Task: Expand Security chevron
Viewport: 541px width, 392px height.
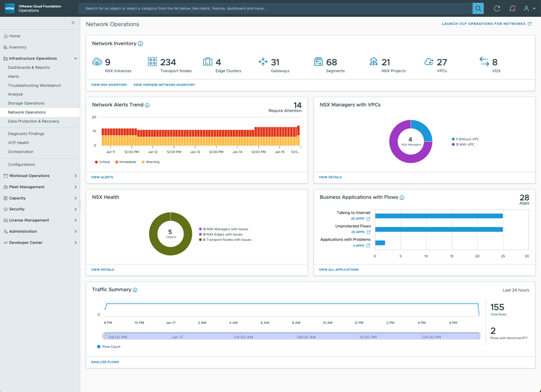Action: (75, 209)
